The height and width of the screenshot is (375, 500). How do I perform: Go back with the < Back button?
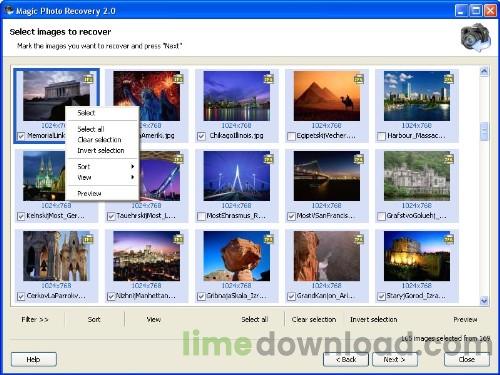point(346,359)
